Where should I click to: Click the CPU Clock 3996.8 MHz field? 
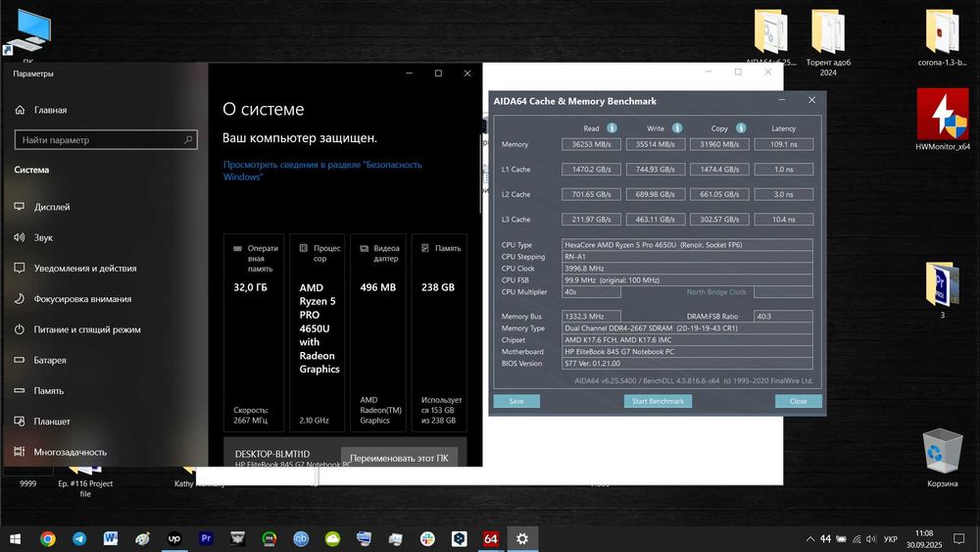687,269
